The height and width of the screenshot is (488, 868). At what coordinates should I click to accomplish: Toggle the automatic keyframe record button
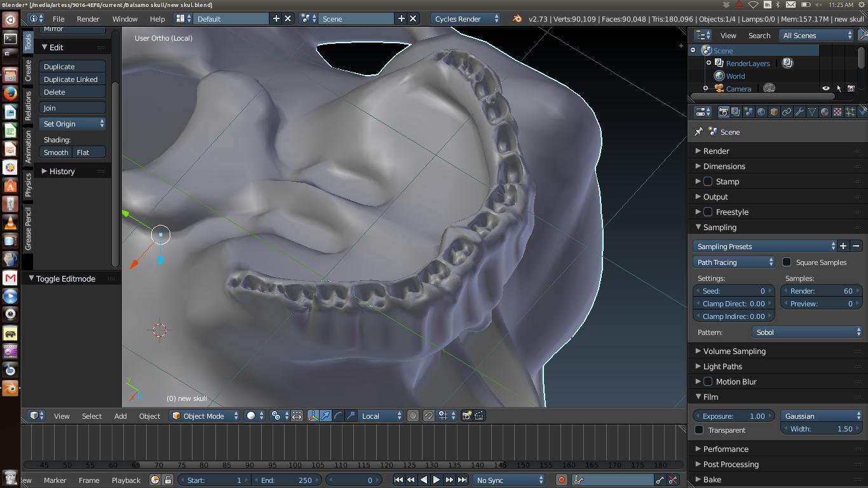pyautogui.click(x=561, y=480)
